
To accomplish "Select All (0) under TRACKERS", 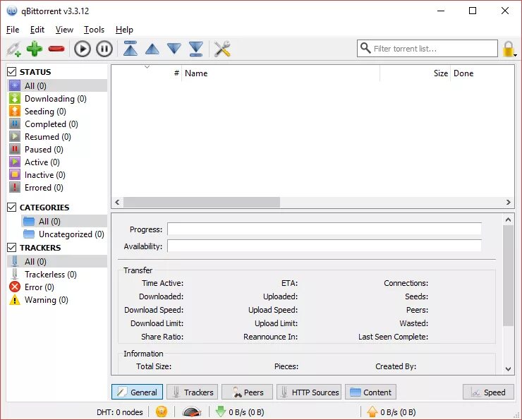I will point(57,261).
